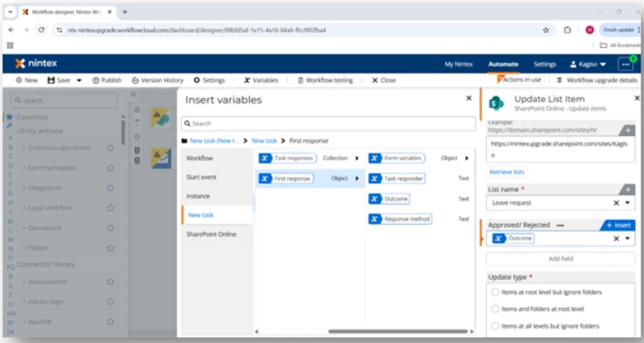644x343 pixels.
Task: Click the plus button above the site URL
Action: 628,131
